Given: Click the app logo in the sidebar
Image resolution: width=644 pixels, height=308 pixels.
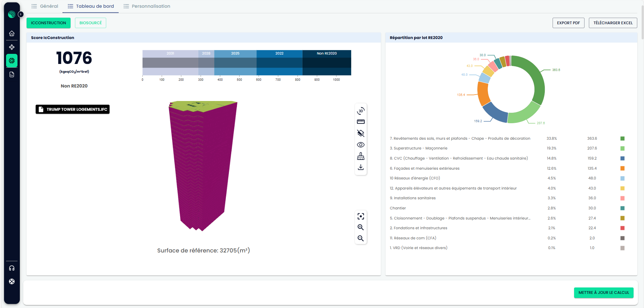Looking at the screenshot, I should pyautogui.click(x=12, y=14).
